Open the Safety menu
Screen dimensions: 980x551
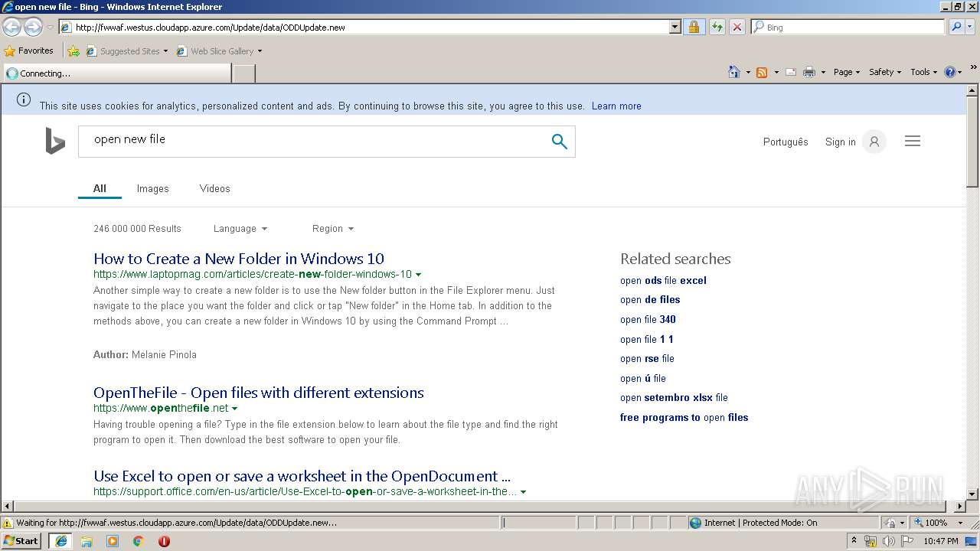(x=885, y=72)
